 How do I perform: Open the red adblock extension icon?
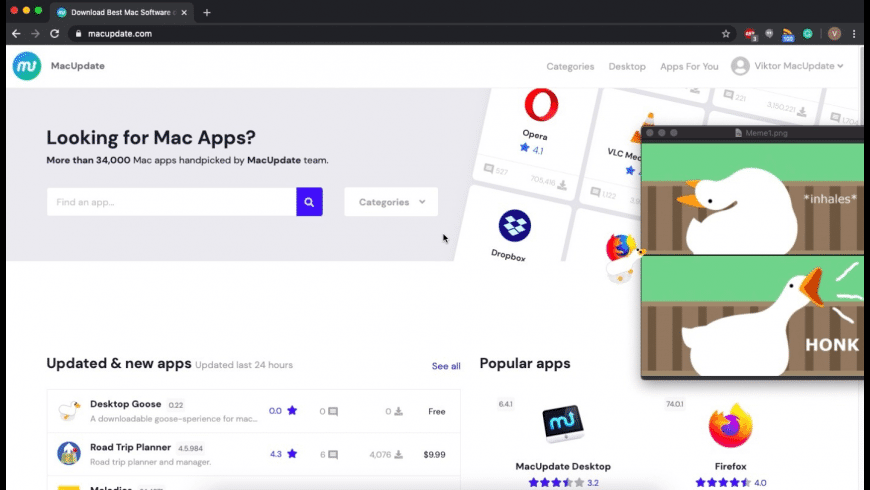tap(750, 34)
